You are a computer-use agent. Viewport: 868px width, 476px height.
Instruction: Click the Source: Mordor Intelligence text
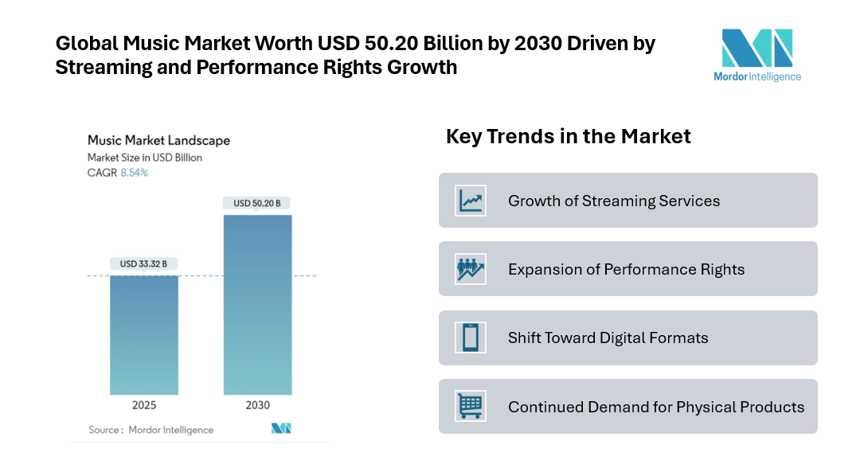pyautogui.click(x=151, y=430)
